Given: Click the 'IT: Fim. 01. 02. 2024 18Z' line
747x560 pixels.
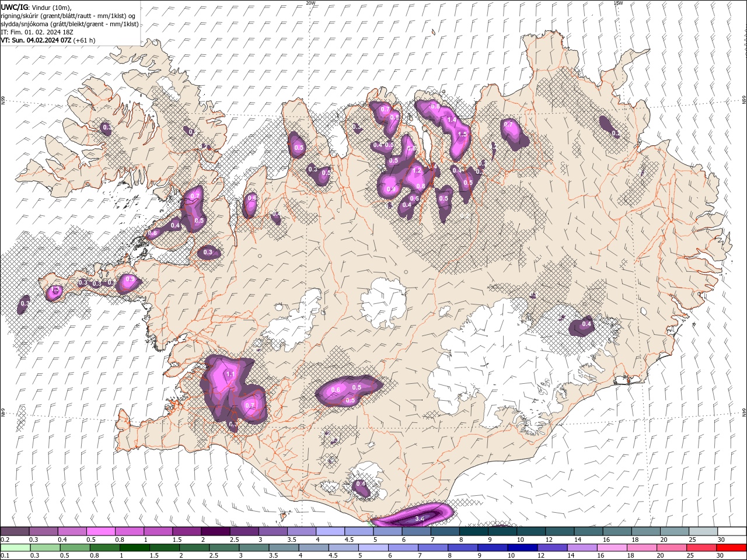Looking at the screenshot, I should pos(36,32).
